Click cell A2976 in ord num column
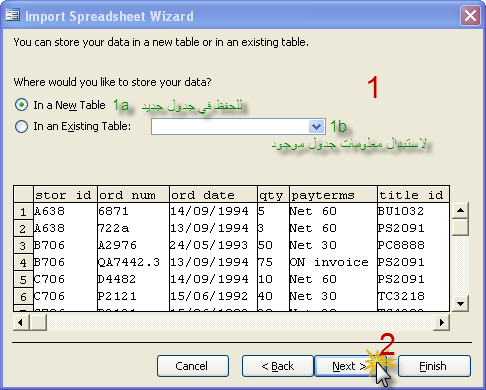The image size is (486, 390). point(133,245)
